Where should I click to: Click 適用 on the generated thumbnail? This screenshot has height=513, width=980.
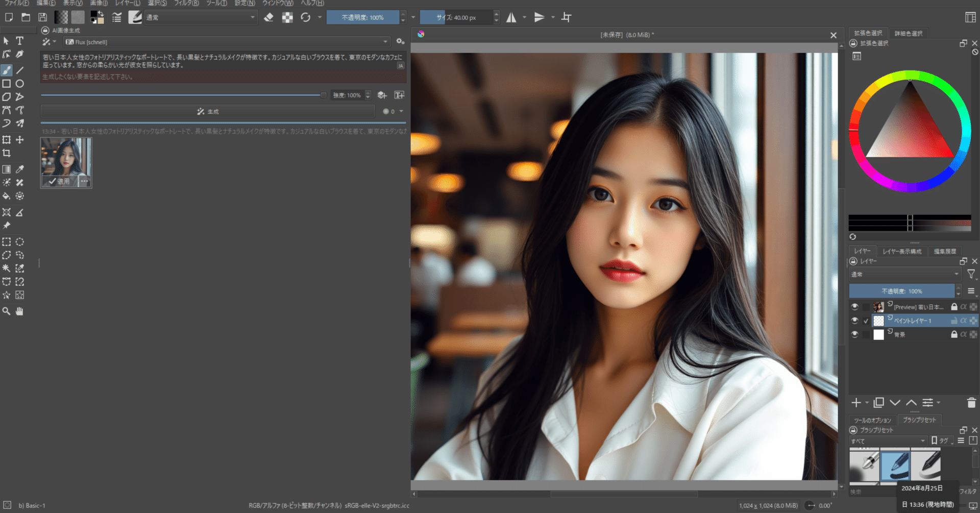tap(60, 181)
